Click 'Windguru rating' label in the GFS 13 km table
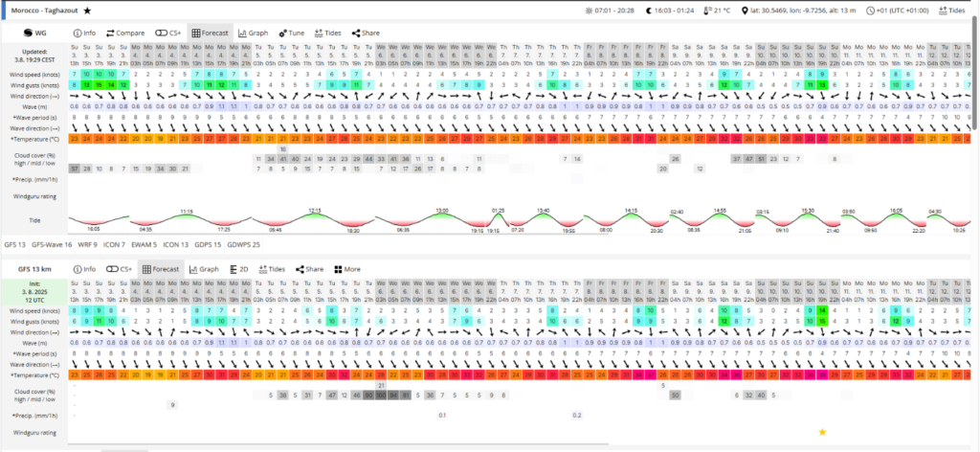Image resolution: width=980 pixels, height=452 pixels. click(x=33, y=432)
